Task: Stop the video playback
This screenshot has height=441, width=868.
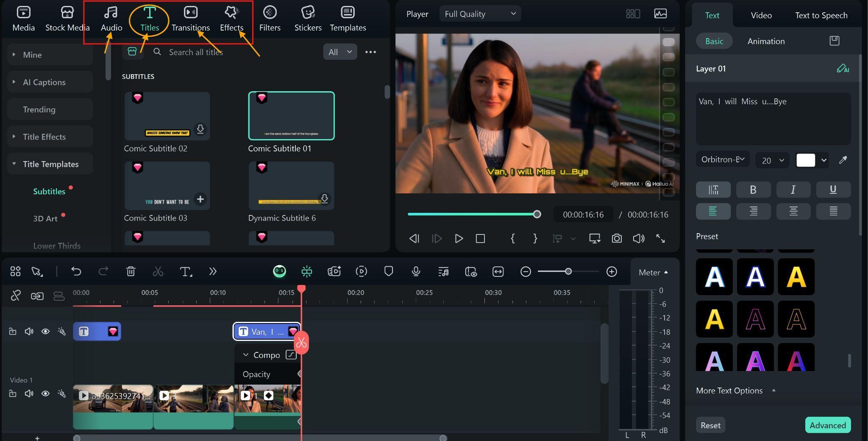Action: [x=480, y=238]
